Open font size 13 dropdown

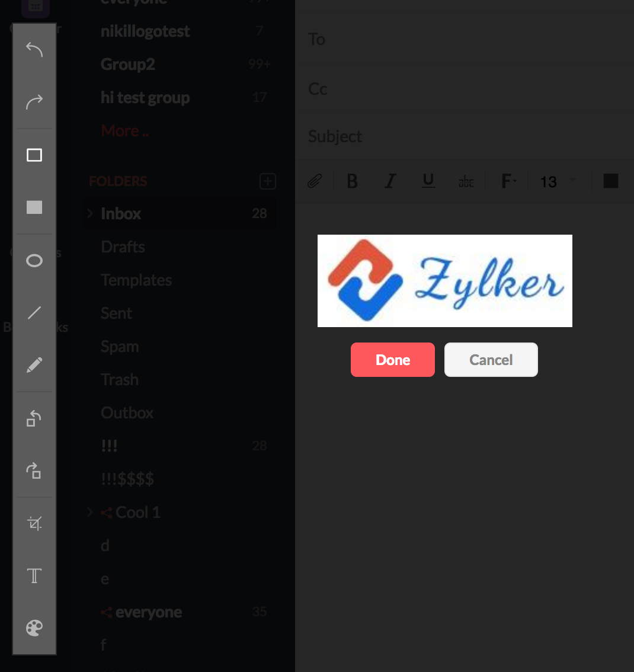(x=558, y=181)
